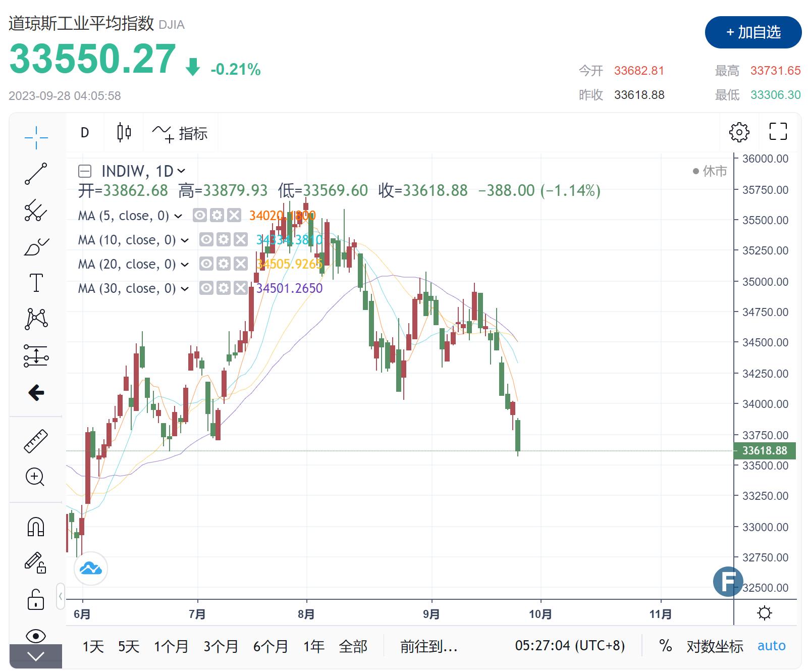Remove the MA 20 indicator
The width and height of the screenshot is (808, 672).
click(x=241, y=264)
